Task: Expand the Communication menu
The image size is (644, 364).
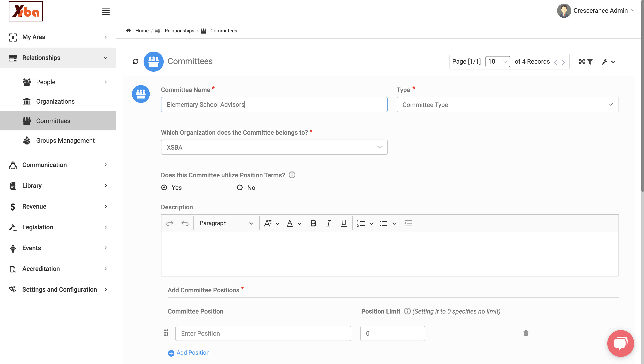Action: pos(58,165)
